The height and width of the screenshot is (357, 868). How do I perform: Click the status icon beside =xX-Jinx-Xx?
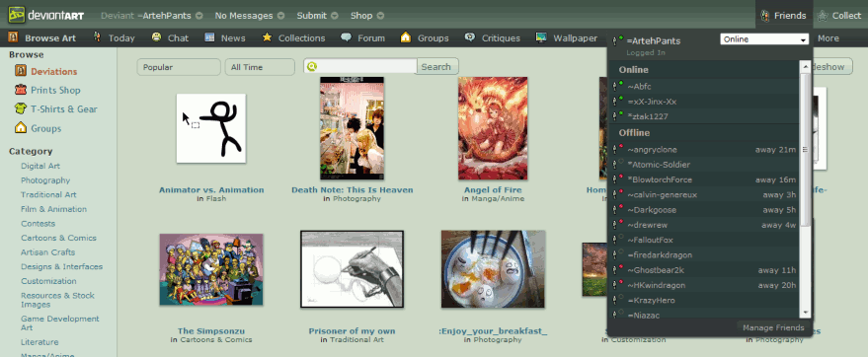point(618,102)
